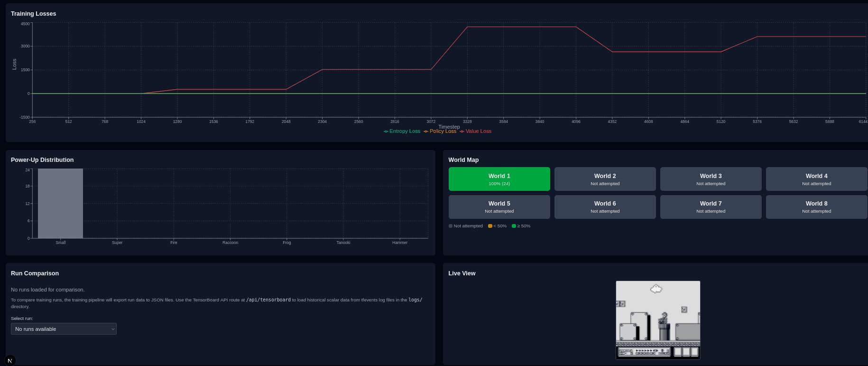868x366 pixels.
Task: Click the green ≥ 50% legend swatch
Action: (x=514, y=226)
